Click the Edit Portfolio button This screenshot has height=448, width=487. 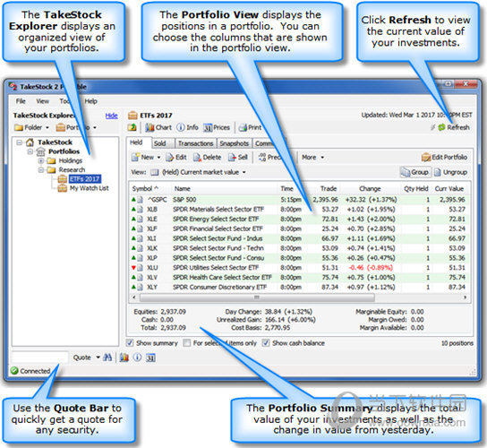pyautogui.click(x=444, y=158)
